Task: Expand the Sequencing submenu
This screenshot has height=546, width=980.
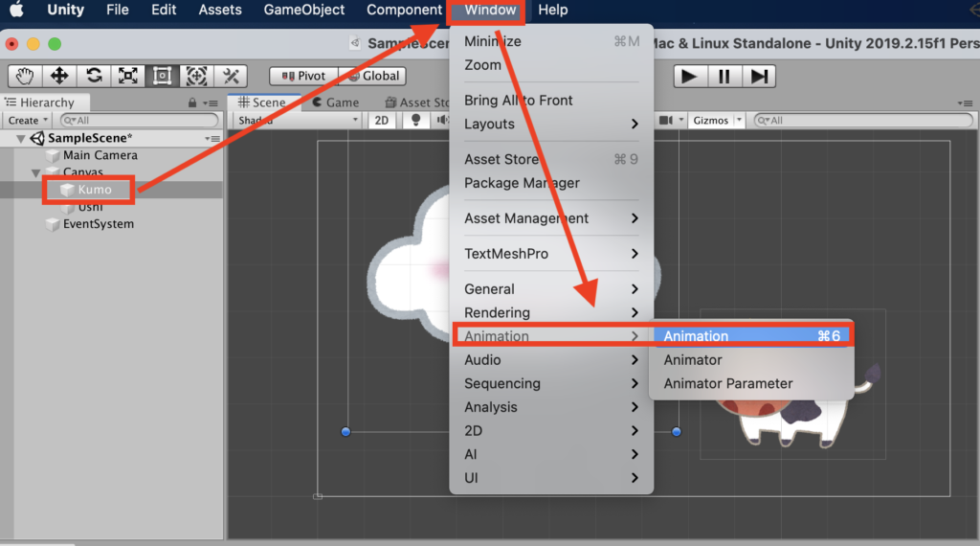Action: [551, 383]
